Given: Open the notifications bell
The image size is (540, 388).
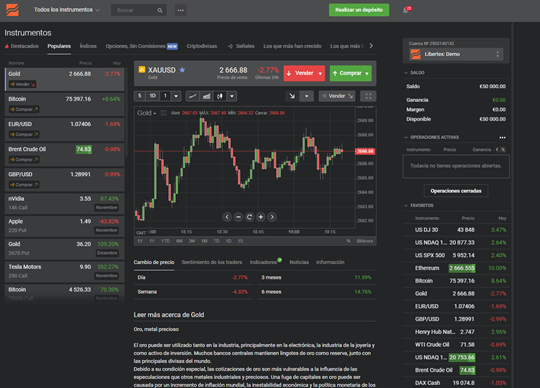Looking at the screenshot, I should click(x=406, y=10).
